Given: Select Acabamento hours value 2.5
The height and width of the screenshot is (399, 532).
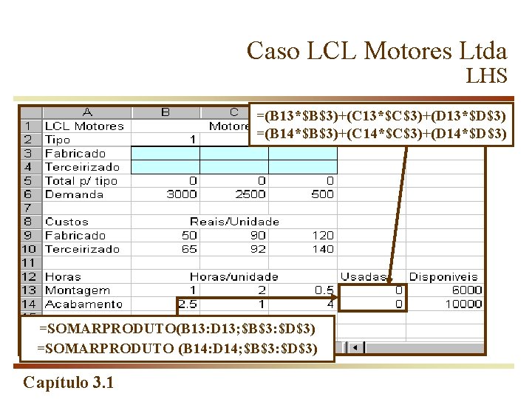Looking at the screenshot, I should (166, 304).
